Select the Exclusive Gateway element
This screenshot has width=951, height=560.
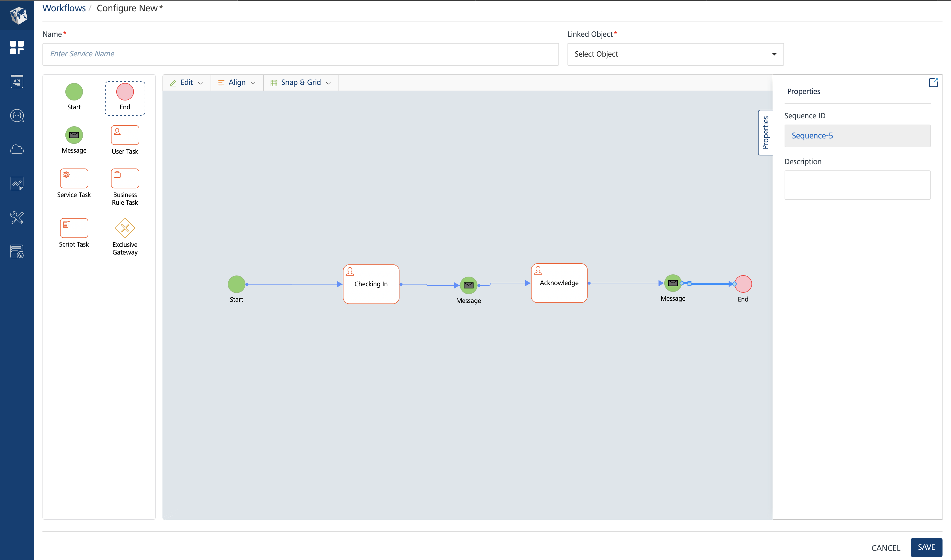(125, 228)
